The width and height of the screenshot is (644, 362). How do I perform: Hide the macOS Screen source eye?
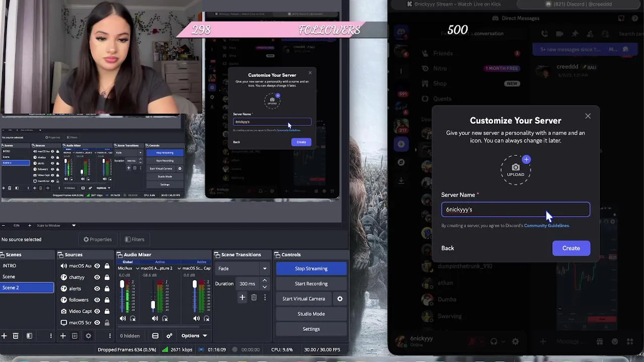click(x=97, y=322)
